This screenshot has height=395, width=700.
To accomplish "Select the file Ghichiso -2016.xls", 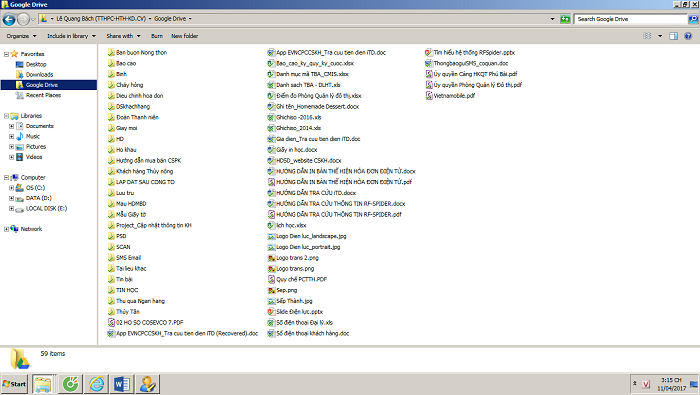I will [x=299, y=117].
